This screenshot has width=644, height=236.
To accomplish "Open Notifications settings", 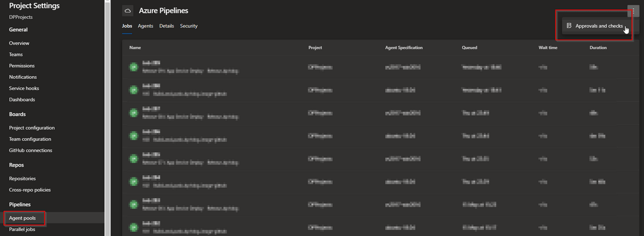I will pyautogui.click(x=23, y=77).
